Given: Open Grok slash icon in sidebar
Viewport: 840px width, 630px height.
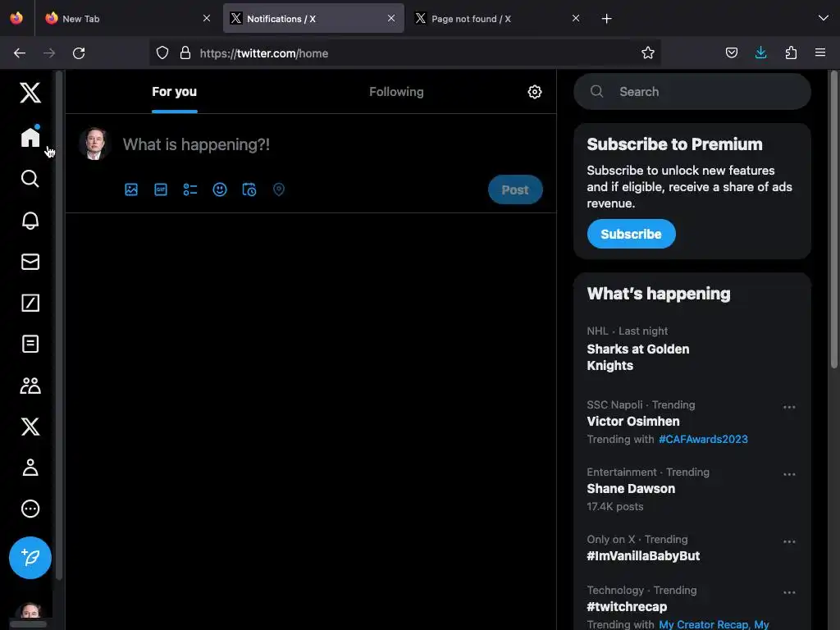Looking at the screenshot, I should [x=30, y=303].
